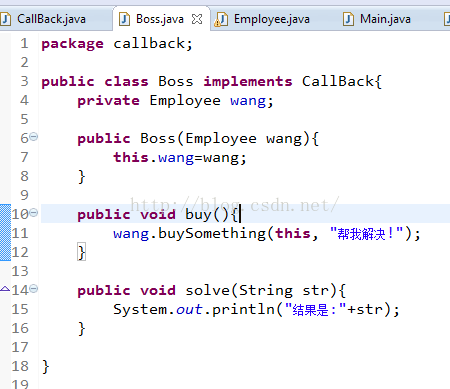450x389 pixels.
Task: Click line number 4 in the gutter
Action: click(24, 100)
